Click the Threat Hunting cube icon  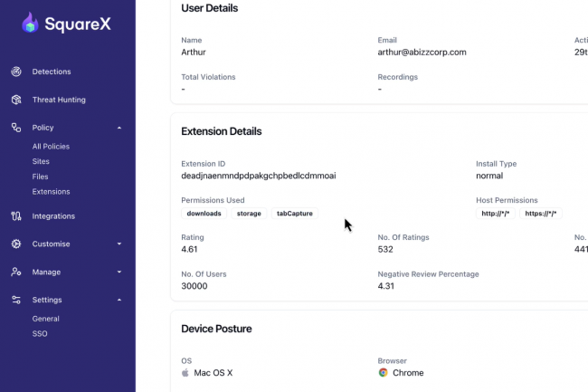click(15, 100)
